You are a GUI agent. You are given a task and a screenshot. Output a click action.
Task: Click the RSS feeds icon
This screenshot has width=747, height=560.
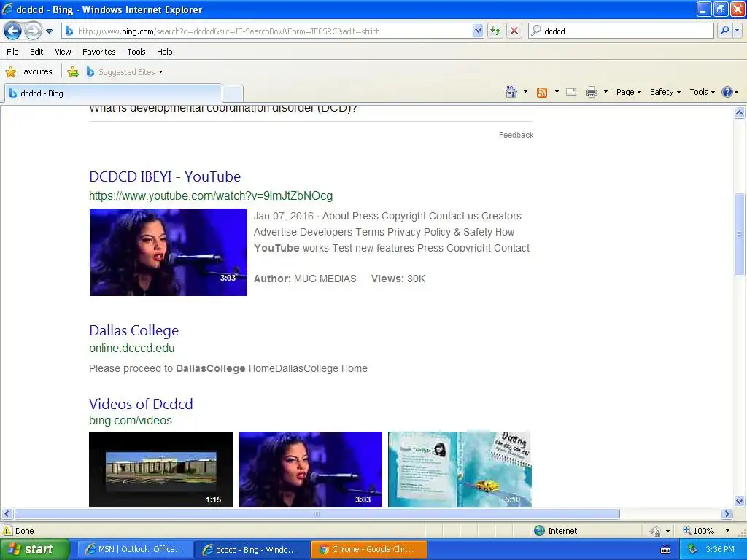(x=542, y=93)
